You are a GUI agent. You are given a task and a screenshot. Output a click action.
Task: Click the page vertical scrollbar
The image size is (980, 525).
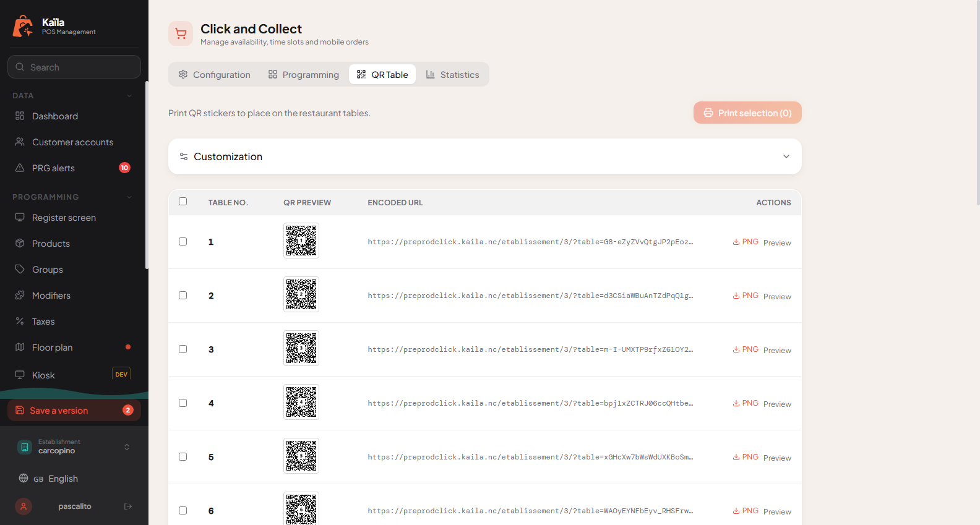pyautogui.click(x=978, y=103)
